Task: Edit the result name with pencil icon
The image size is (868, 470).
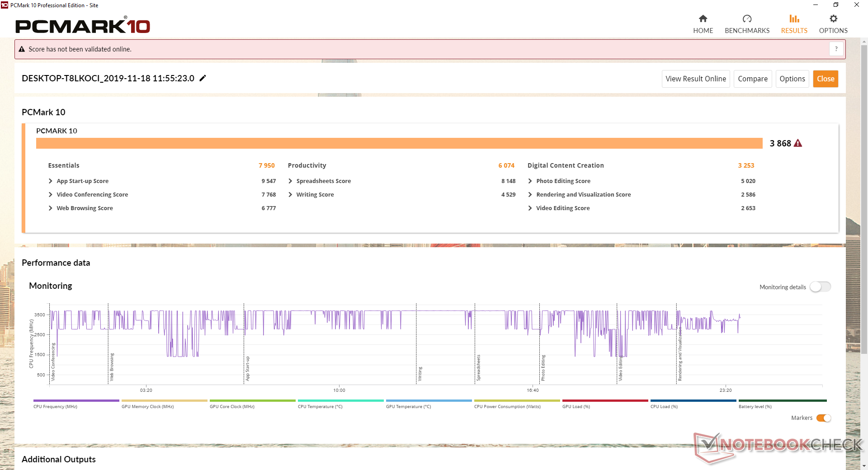Action: [203, 78]
